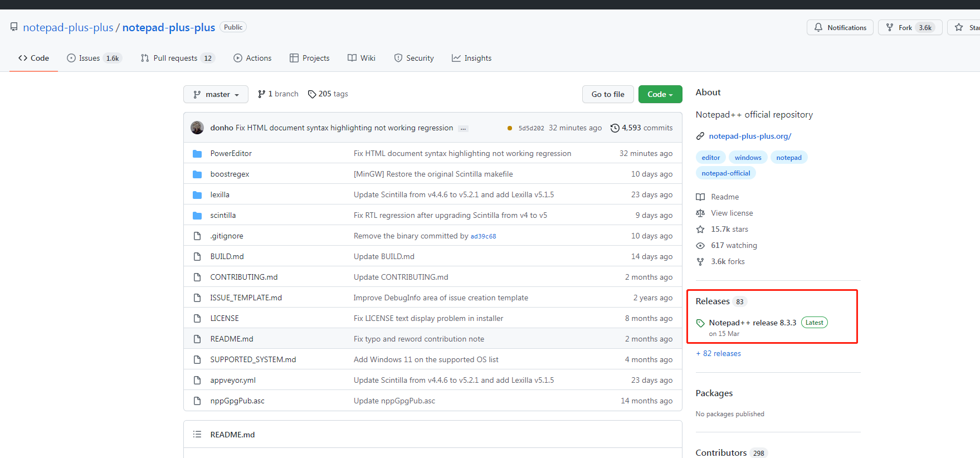This screenshot has width=980, height=458.
Task: Click the link chain icon near website
Action: (x=700, y=136)
